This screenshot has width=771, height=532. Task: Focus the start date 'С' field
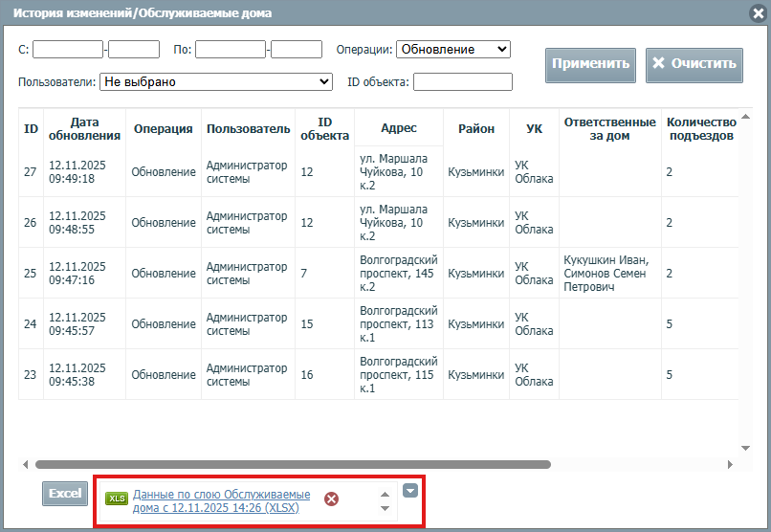pos(68,49)
